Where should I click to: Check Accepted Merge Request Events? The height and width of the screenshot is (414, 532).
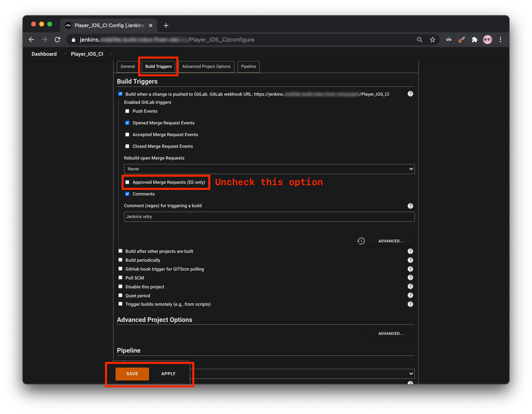tap(127, 134)
